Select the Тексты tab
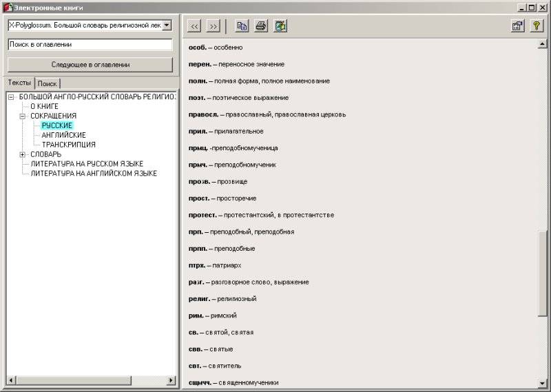The height and width of the screenshot is (392, 551). 19,83
